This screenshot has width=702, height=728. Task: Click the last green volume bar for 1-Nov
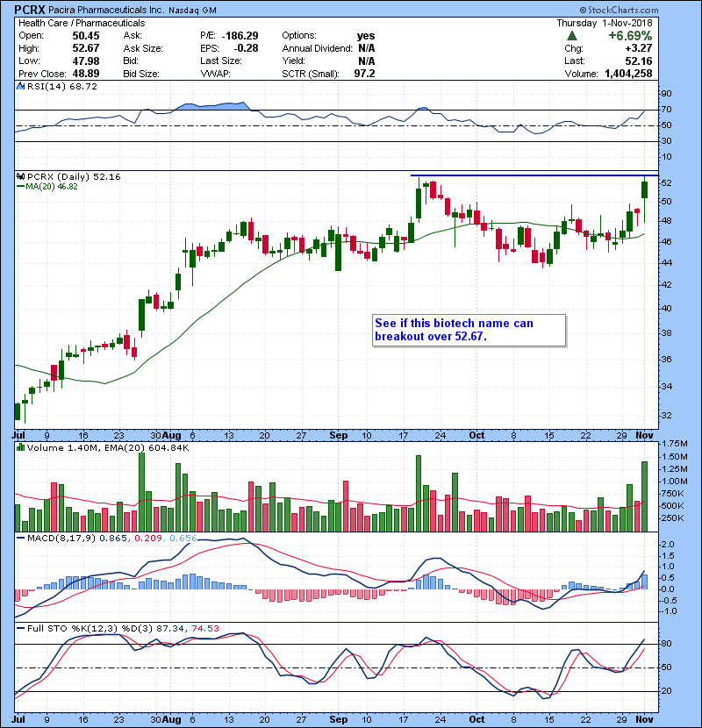pyautogui.click(x=644, y=496)
